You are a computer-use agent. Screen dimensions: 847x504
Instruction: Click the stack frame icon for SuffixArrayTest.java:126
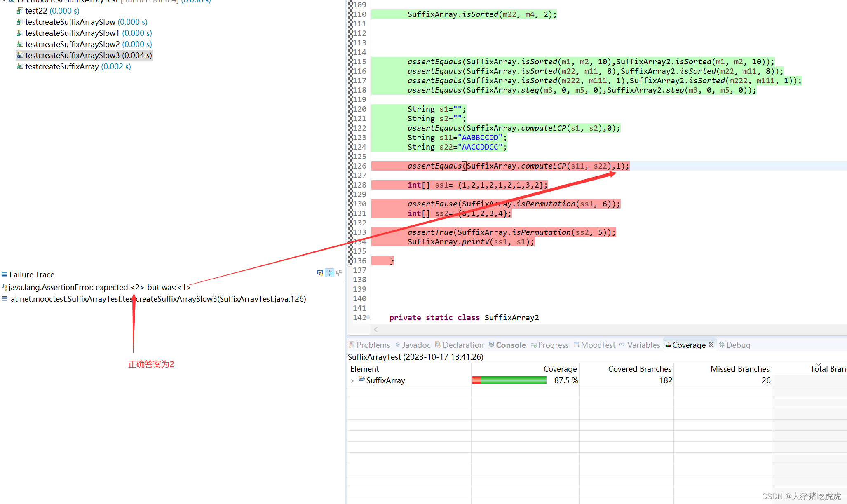click(x=5, y=299)
